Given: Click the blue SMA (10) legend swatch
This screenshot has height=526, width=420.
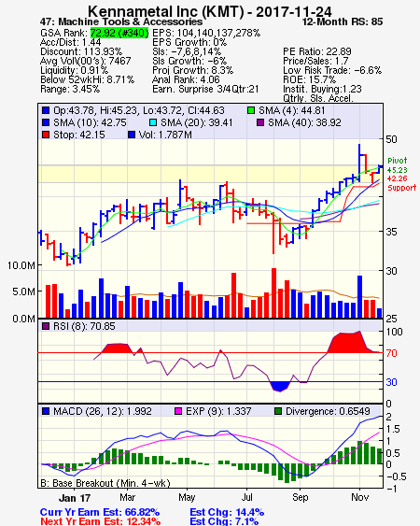Looking at the screenshot, I should [46, 122].
